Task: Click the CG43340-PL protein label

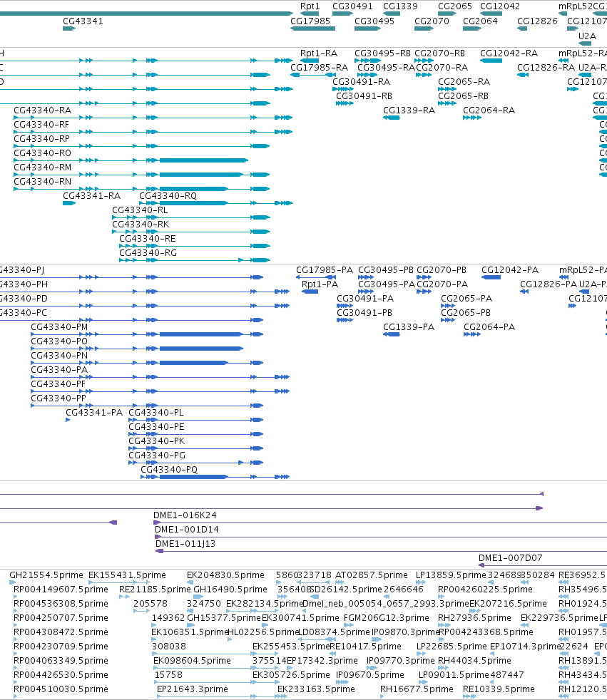Action: coord(156,413)
